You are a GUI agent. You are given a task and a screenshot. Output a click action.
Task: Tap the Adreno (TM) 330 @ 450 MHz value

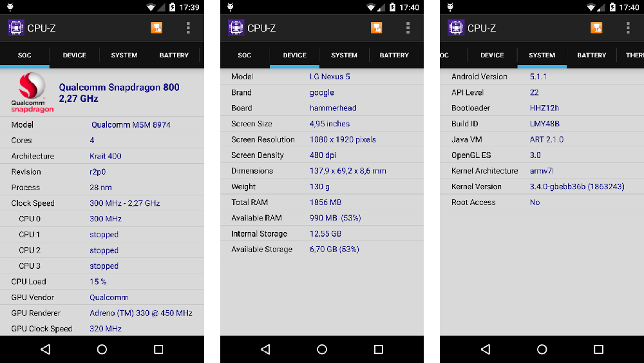(141, 313)
